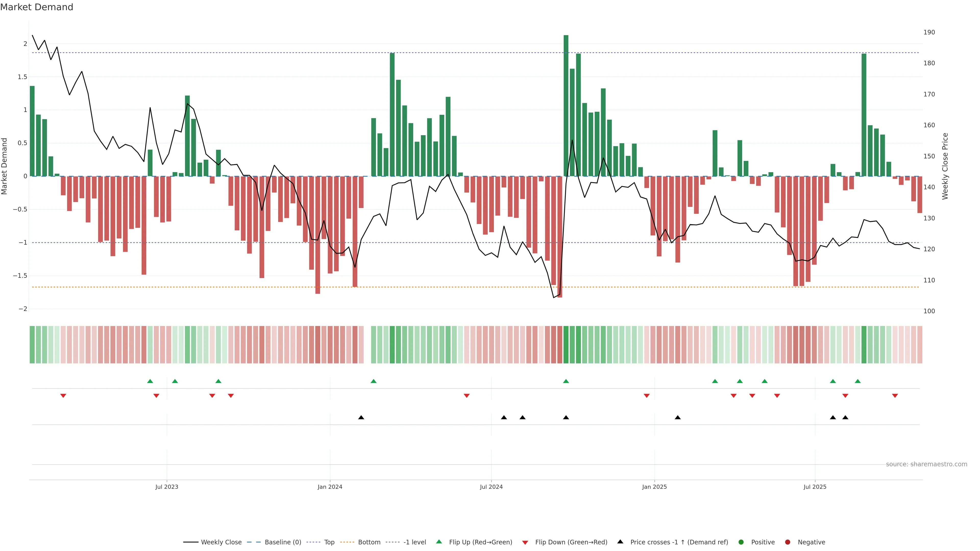This screenshot has width=980, height=551.
Task: Click the leftmost red flip-down triangle marker
Action: point(63,396)
